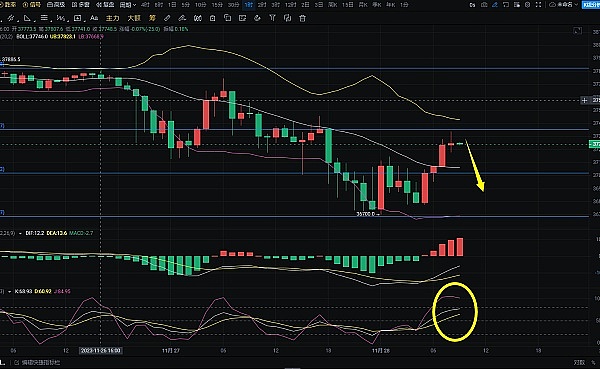Switch to the 3日 timeframe
Viewport: 600px width, 369px height.
click(318, 5)
